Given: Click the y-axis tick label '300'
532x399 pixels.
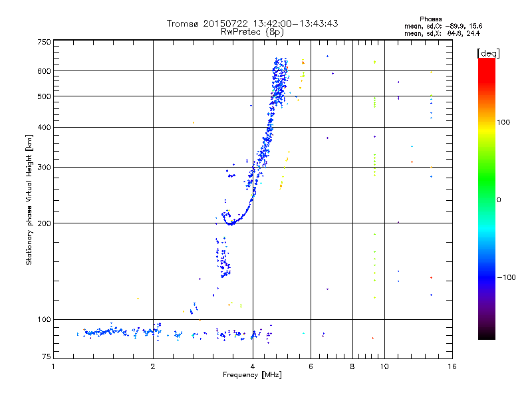Looking at the screenshot, I should tap(44, 167).
